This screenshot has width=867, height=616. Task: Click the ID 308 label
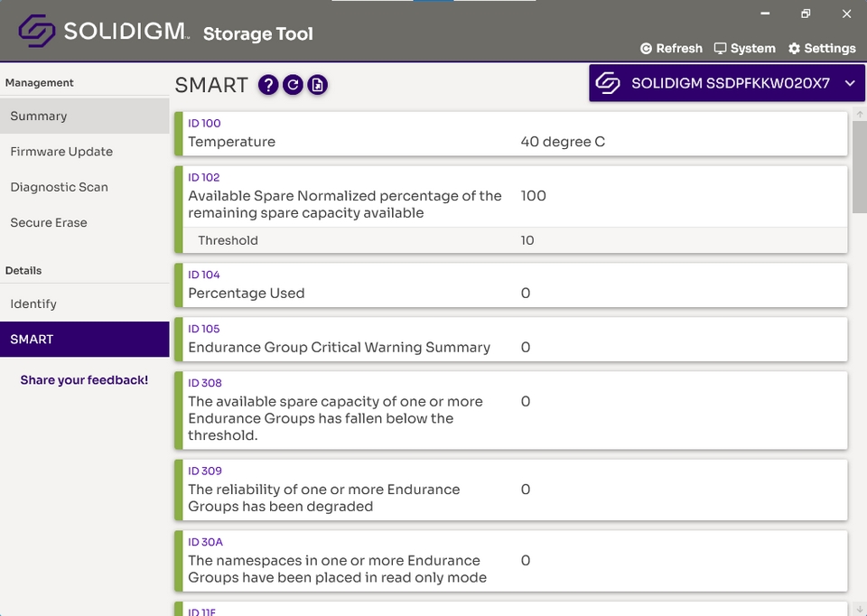[205, 383]
